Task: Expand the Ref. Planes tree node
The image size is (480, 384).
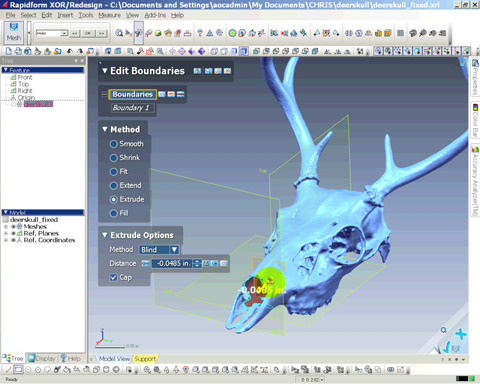Action: point(6,233)
